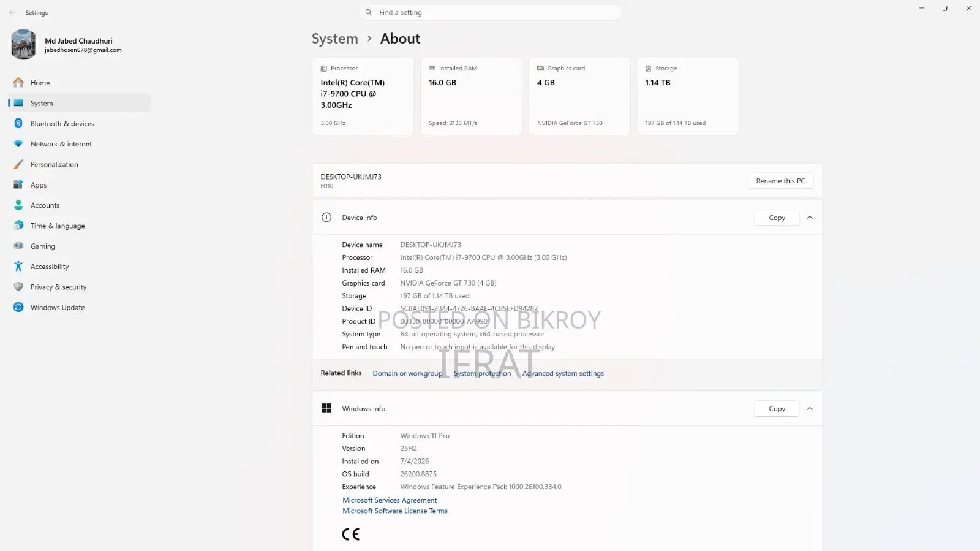Open Domain or workgroup link
Screen dimensions: 980x551
[407, 373]
